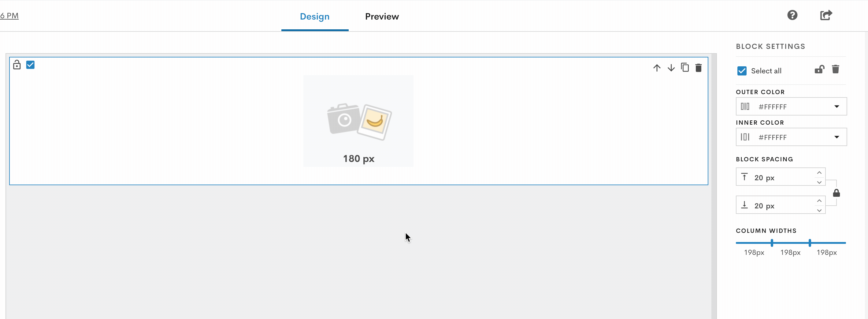Open the Outer Color dropdown
This screenshot has height=319, width=868.
(x=791, y=107)
